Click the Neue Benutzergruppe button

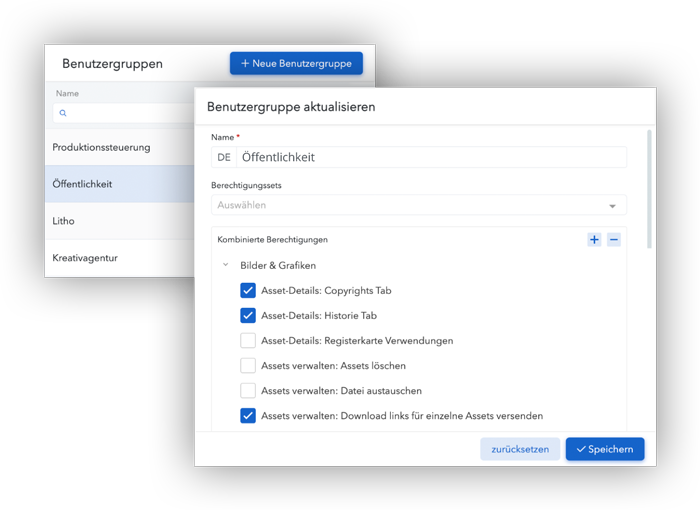296,63
